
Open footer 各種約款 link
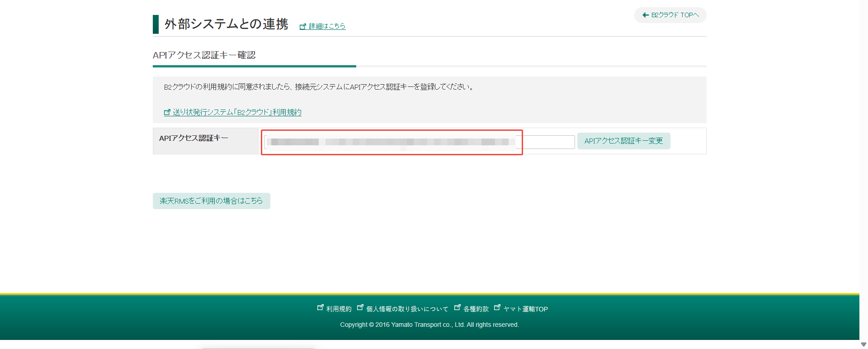(x=476, y=309)
